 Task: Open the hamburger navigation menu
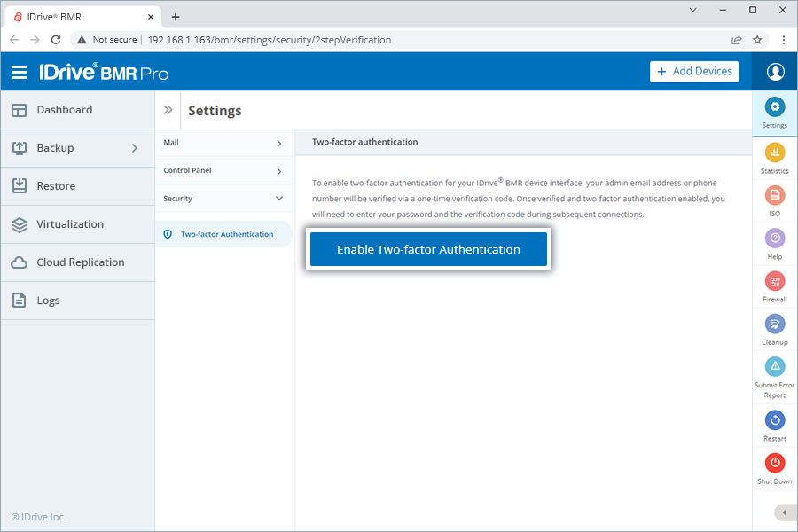pos(20,73)
